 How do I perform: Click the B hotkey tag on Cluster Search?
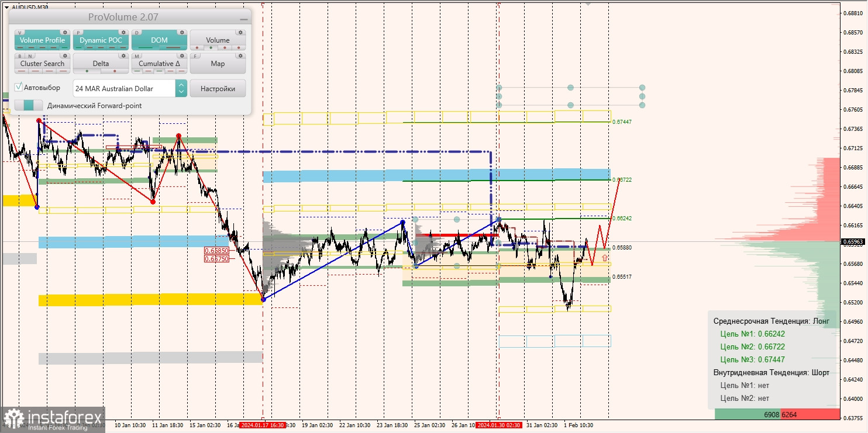pos(20,56)
